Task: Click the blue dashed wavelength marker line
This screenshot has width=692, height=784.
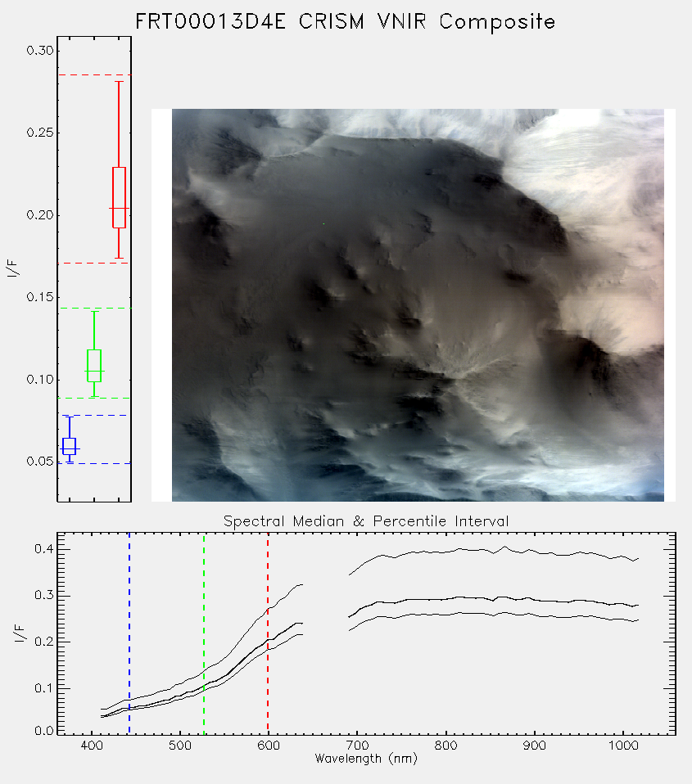Action: (129, 633)
